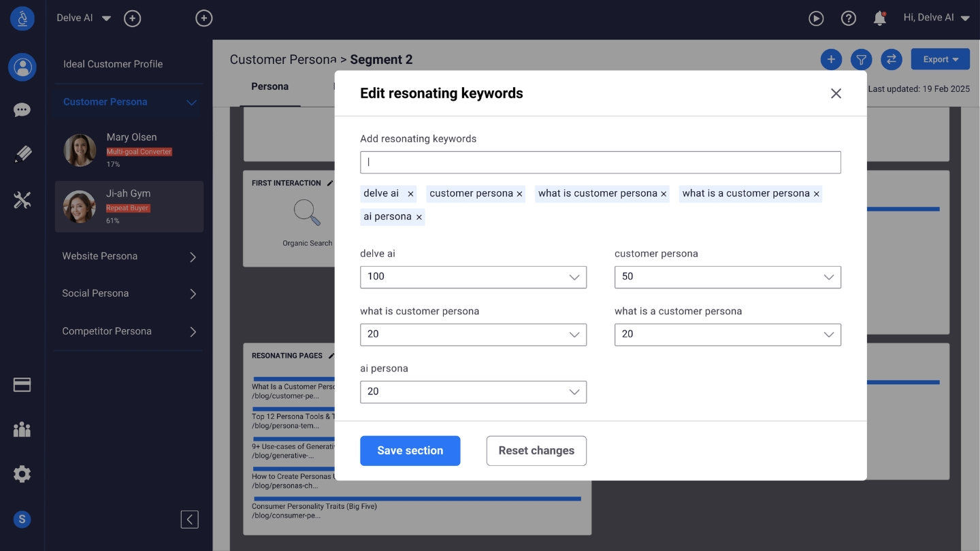Open the 'delve ai' score dropdown
980x551 pixels.
(x=473, y=277)
